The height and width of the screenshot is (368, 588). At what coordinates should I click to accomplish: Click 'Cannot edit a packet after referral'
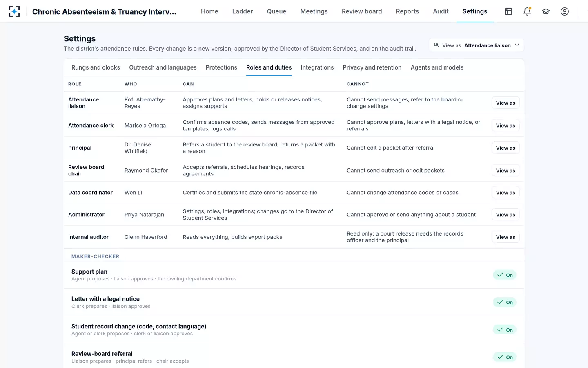pyautogui.click(x=390, y=148)
